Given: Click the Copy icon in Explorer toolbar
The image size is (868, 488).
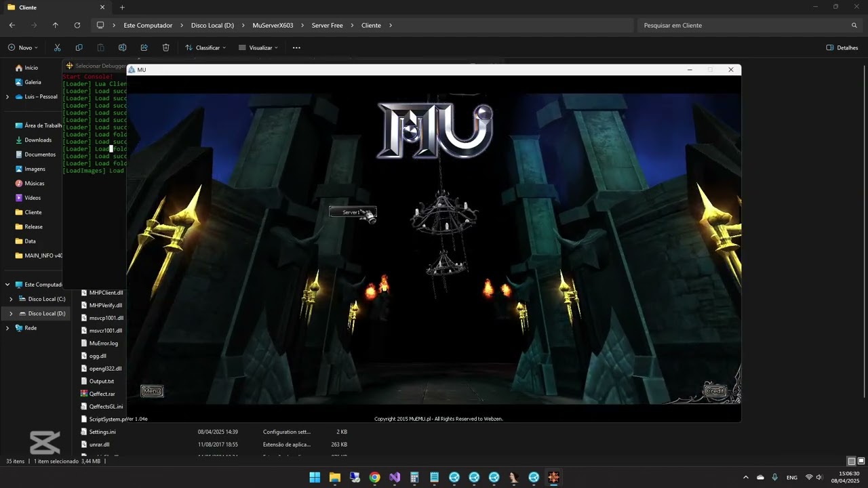Looking at the screenshot, I should [79, 47].
